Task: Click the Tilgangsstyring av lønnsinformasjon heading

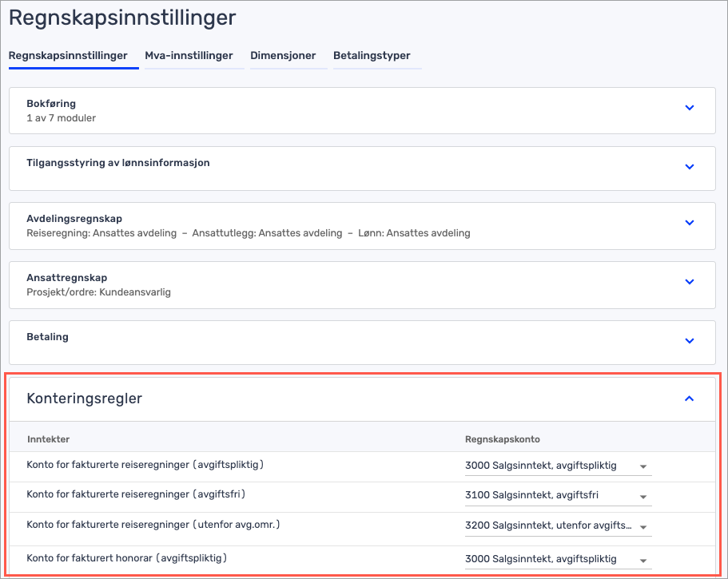Action: 118,163
